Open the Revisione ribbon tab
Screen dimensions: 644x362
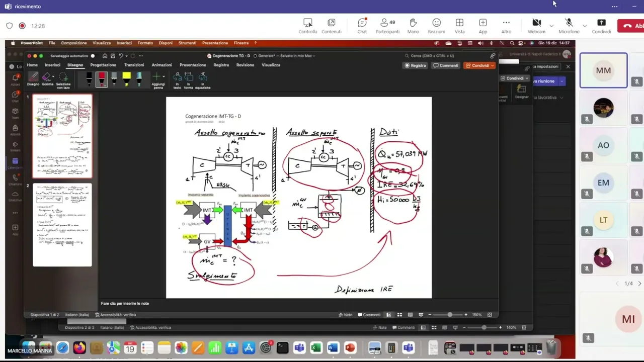[246, 65]
